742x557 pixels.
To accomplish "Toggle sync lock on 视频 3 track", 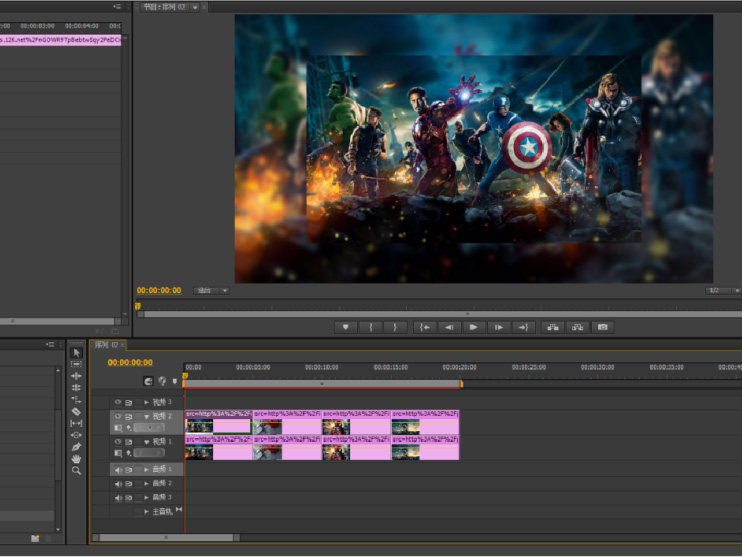I will pos(129,402).
